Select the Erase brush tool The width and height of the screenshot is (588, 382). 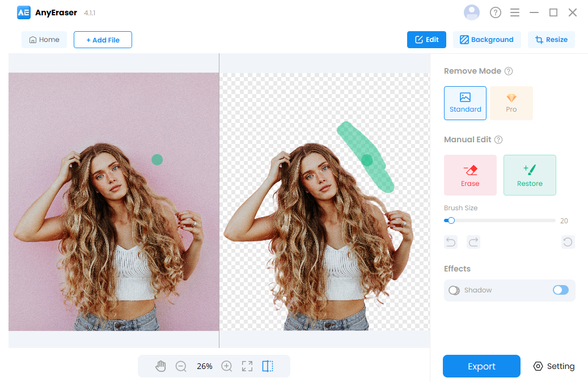[x=470, y=175]
